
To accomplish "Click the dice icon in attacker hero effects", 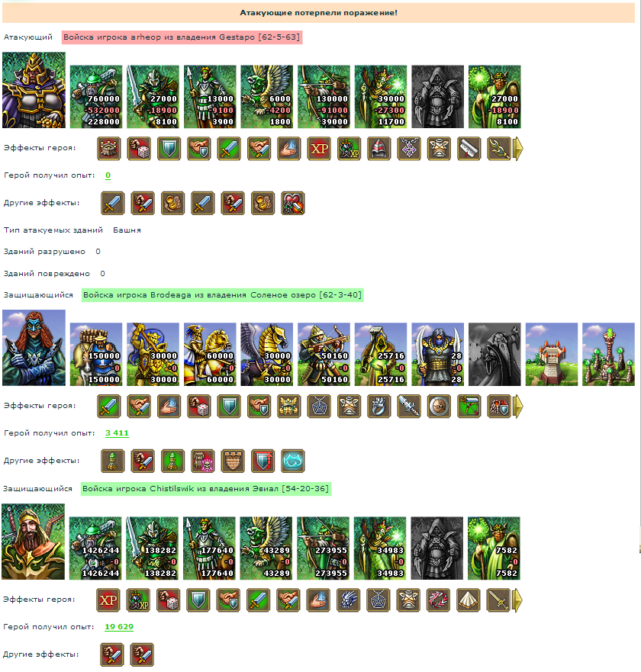I will [139, 149].
